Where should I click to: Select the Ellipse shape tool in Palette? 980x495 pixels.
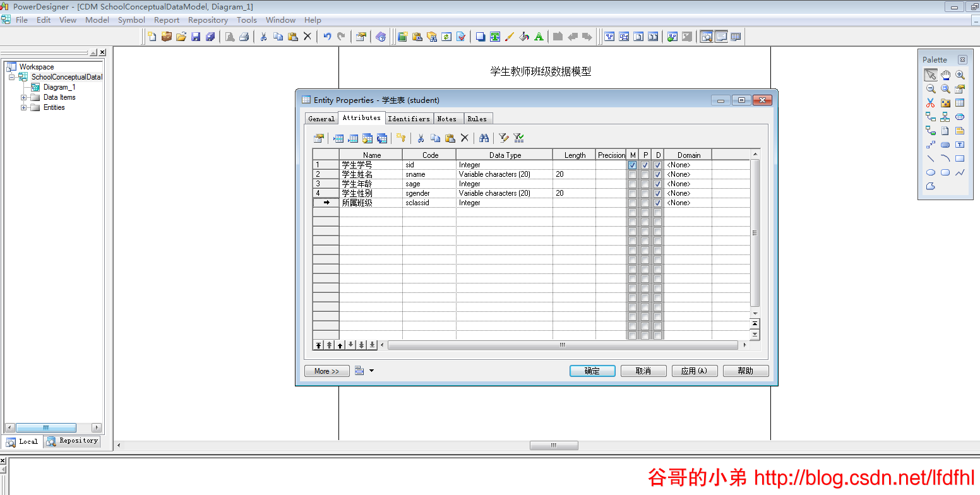[x=931, y=172]
